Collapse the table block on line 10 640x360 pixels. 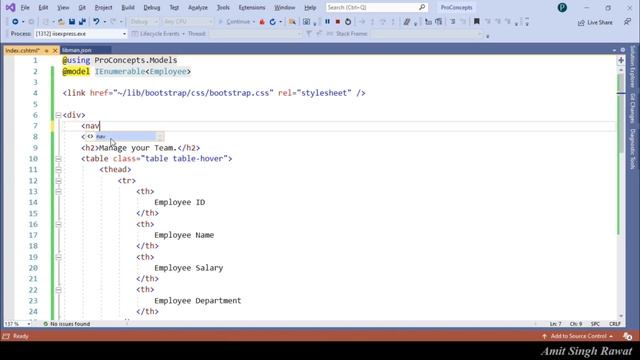coord(58,159)
